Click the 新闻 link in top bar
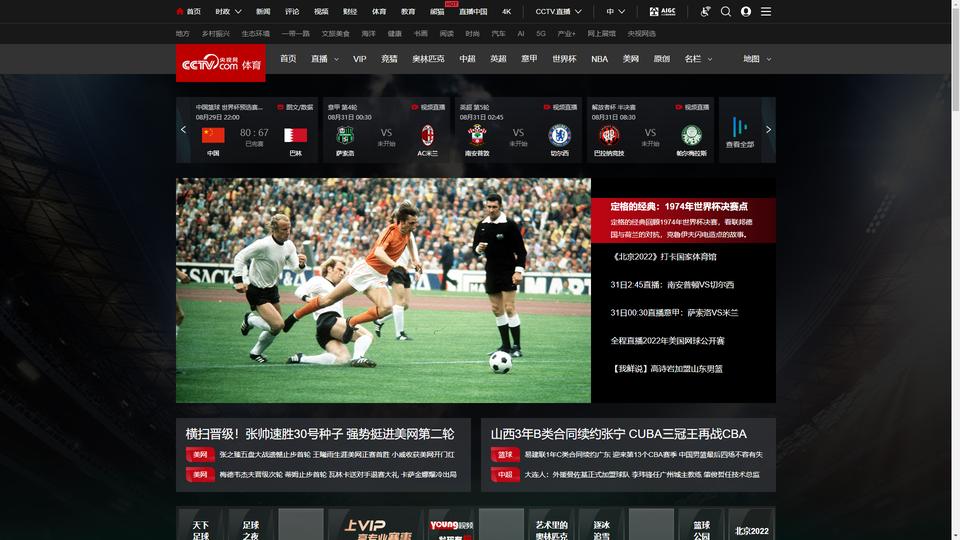960x540 pixels. click(263, 12)
